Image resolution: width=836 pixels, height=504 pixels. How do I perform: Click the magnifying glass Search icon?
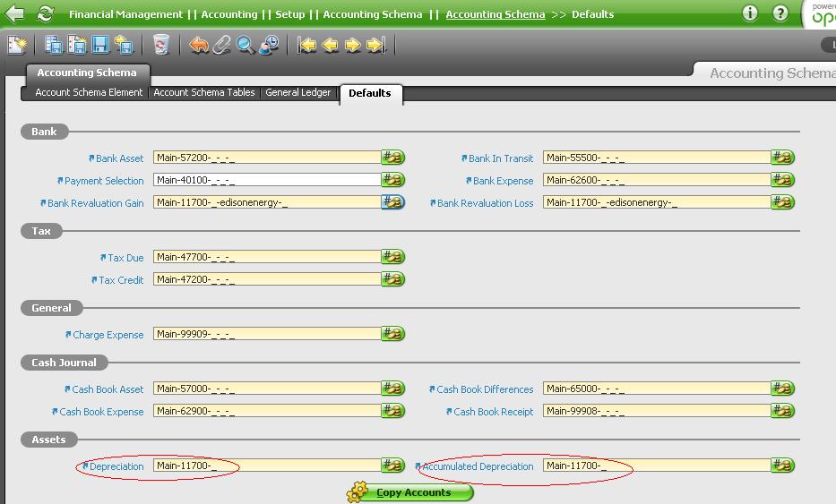(x=246, y=45)
